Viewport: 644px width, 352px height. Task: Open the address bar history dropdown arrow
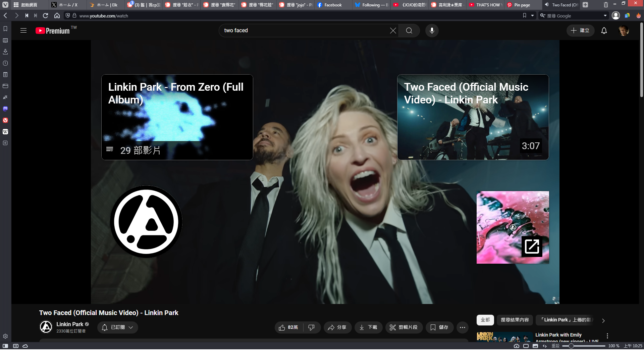(x=532, y=15)
